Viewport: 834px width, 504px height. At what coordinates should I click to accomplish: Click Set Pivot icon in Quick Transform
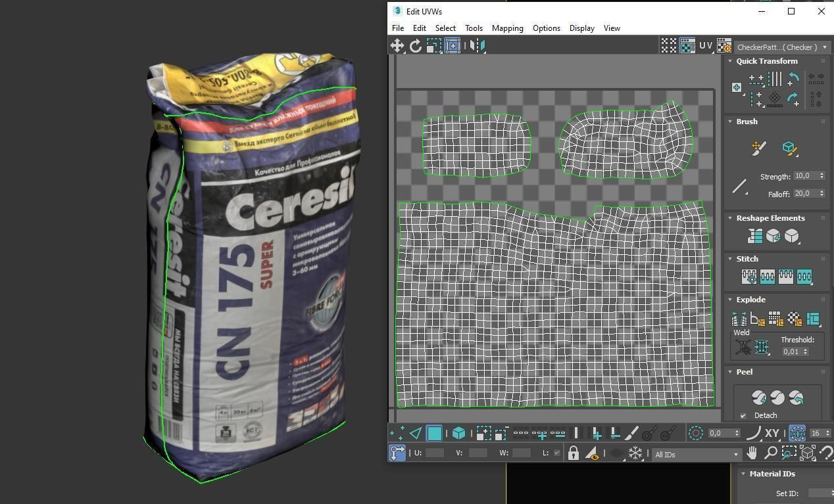click(737, 87)
